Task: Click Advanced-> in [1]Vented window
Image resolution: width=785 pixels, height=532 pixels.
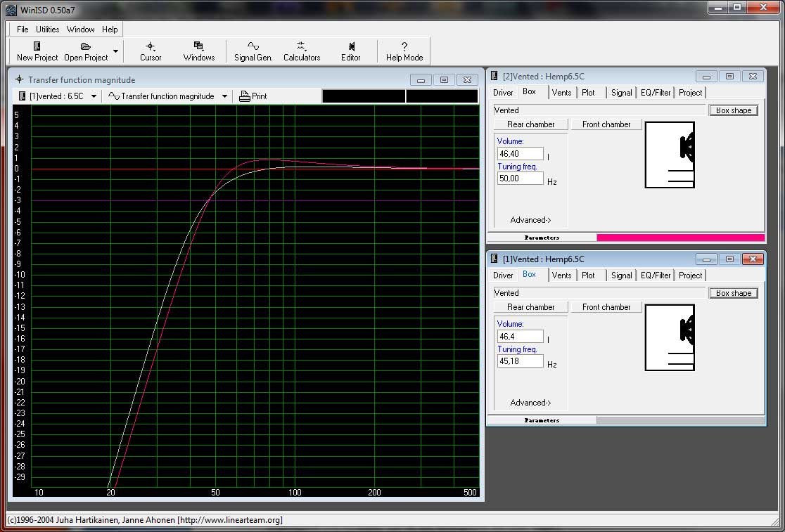Action: click(x=530, y=403)
